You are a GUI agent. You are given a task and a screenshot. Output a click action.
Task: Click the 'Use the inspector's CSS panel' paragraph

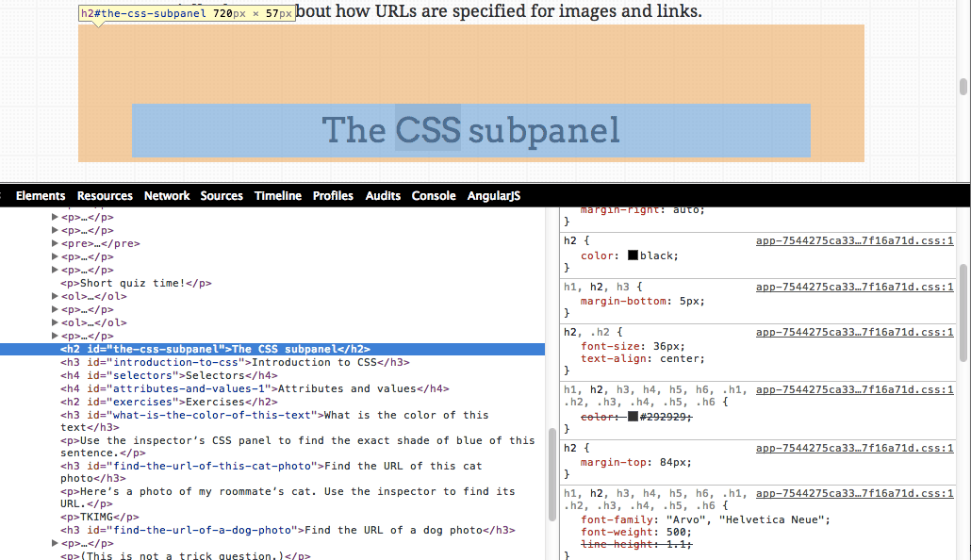(297, 447)
